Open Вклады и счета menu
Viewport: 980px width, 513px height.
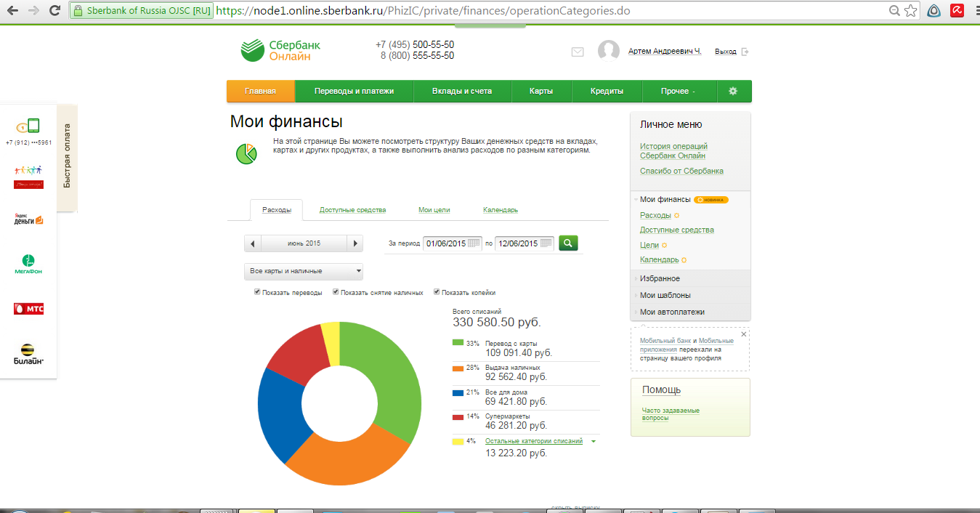(x=462, y=92)
